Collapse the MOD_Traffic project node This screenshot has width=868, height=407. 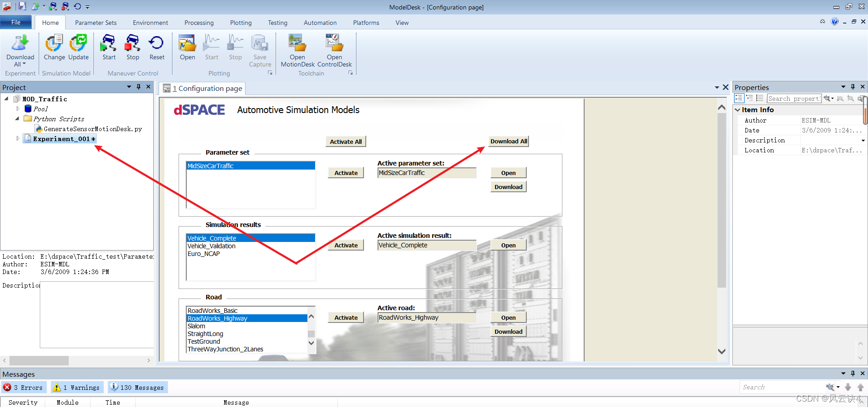[6, 99]
